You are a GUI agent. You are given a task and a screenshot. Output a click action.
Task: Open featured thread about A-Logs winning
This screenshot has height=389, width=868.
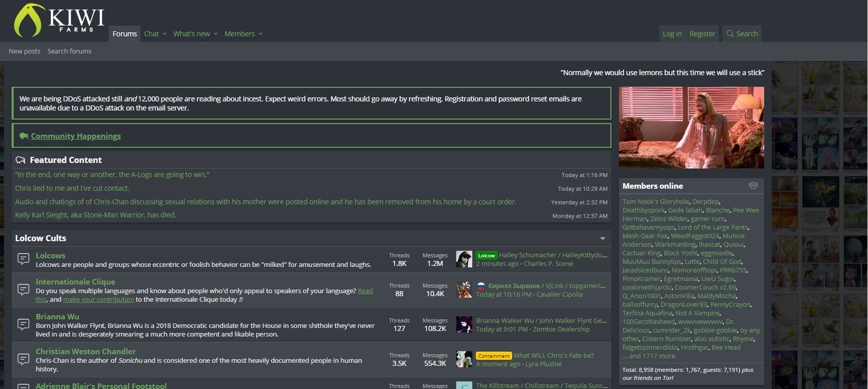tap(112, 175)
